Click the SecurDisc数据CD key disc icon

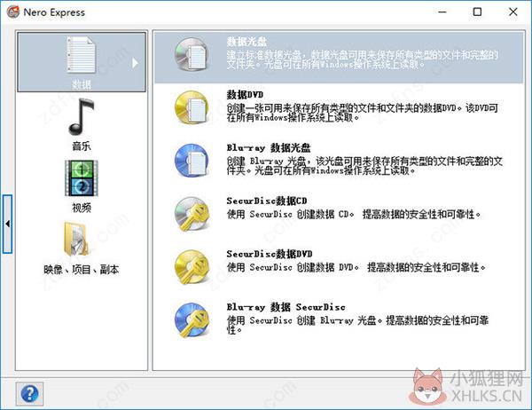(192, 214)
